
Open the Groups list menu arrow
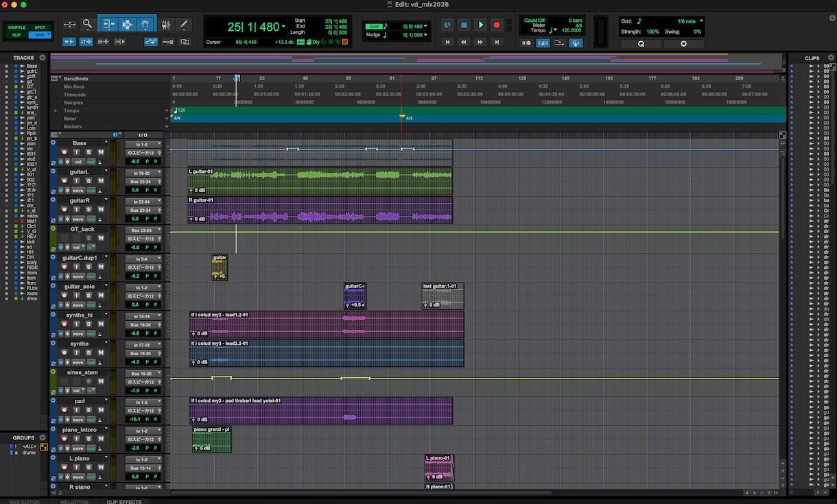click(42, 437)
